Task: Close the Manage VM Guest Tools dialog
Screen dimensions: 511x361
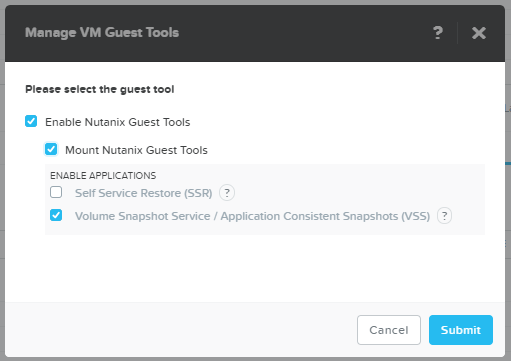Action: tap(479, 33)
